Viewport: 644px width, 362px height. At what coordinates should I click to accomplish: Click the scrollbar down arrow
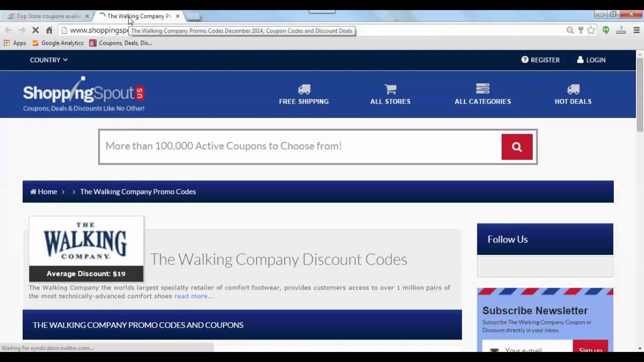pos(640,348)
